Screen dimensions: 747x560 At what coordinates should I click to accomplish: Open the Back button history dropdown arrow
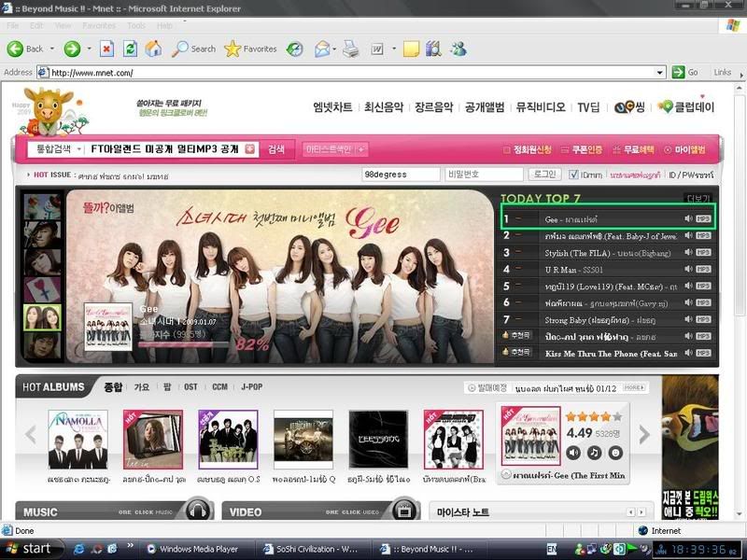52,49
